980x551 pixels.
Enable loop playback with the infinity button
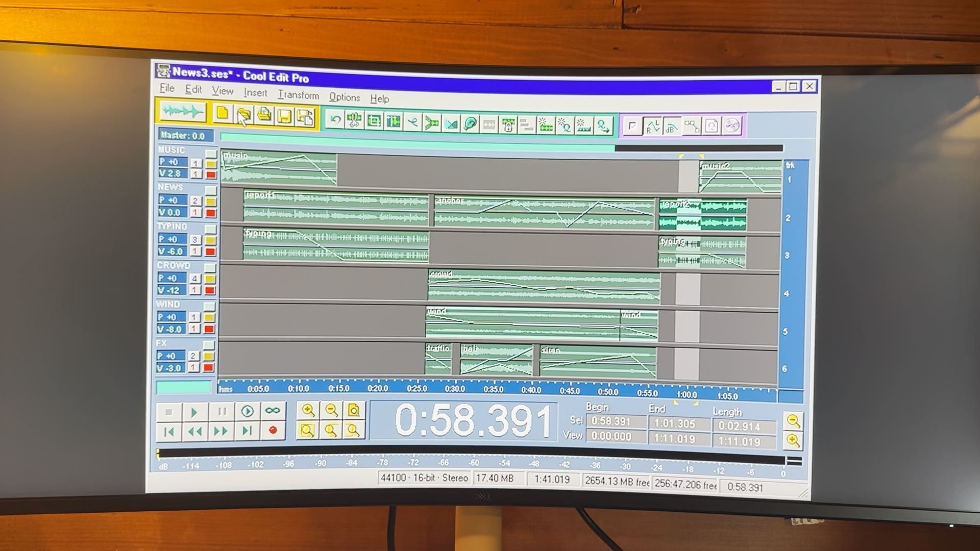tap(273, 411)
